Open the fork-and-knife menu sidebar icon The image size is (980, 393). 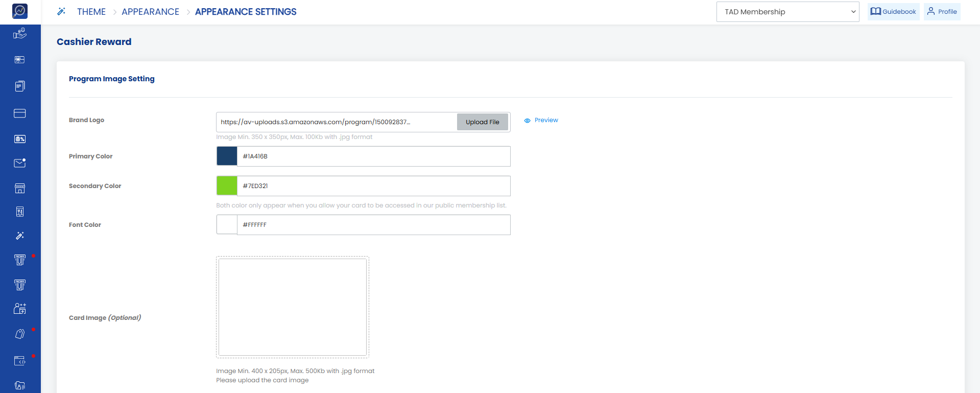20,212
